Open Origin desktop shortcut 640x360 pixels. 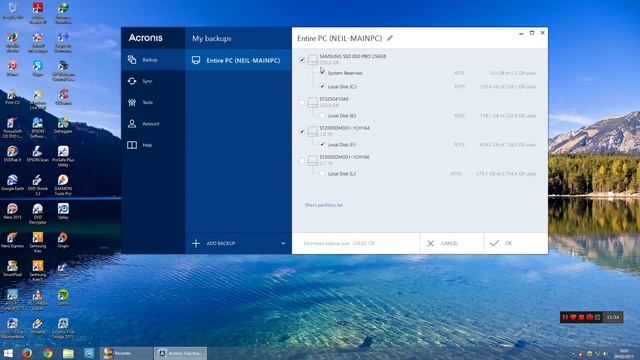click(63, 240)
